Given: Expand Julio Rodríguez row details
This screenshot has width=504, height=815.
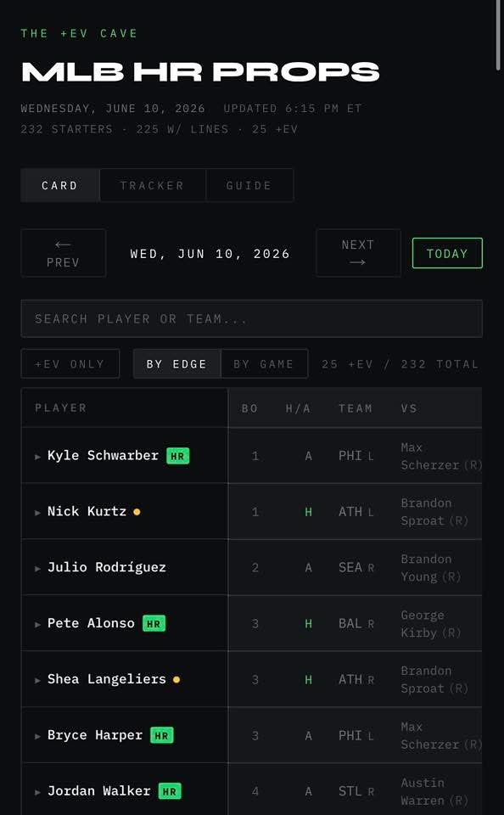Looking at the screenshot, I should pos(37,568).
